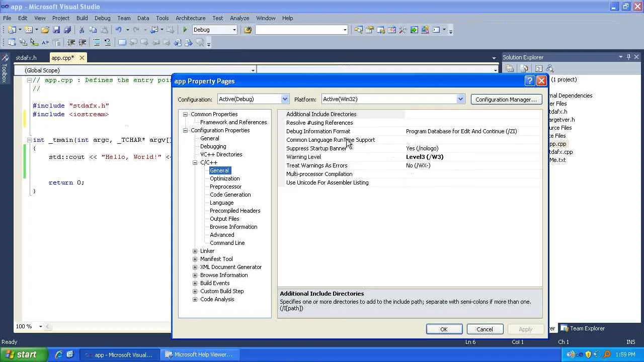Viewport: 644px width, 362px height.
Task: Click OK in app Property Pages
Action: tap(444, 329)
